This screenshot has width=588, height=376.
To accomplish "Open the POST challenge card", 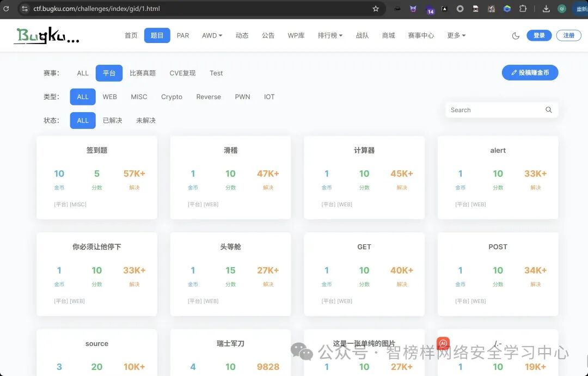I will pos(498,274).
